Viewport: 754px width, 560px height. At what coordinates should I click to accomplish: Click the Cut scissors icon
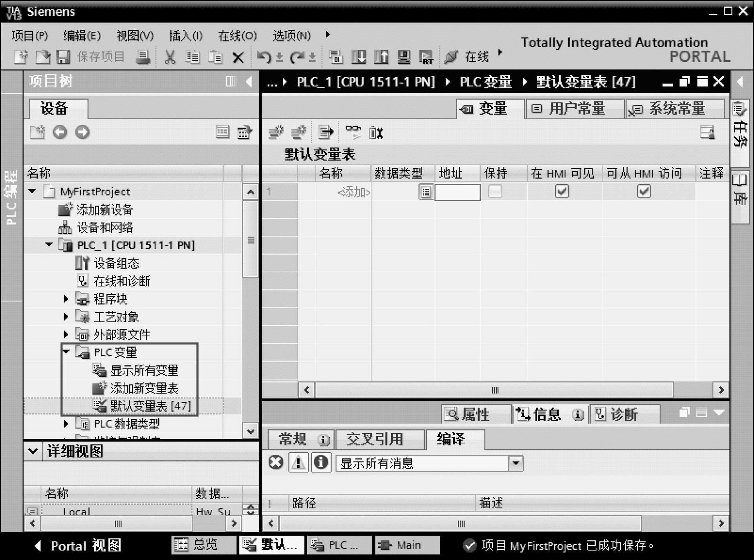coord(170,57)
